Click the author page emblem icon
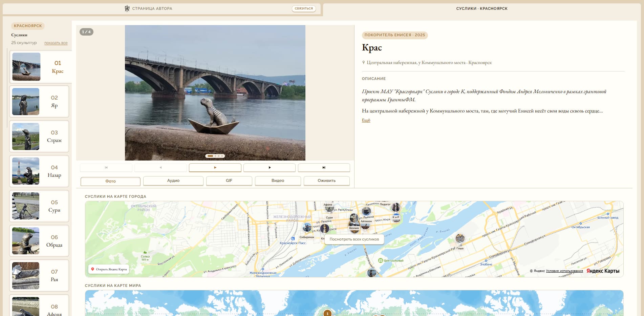This screenshot has width=644, height=316. (x=127, y=8)
